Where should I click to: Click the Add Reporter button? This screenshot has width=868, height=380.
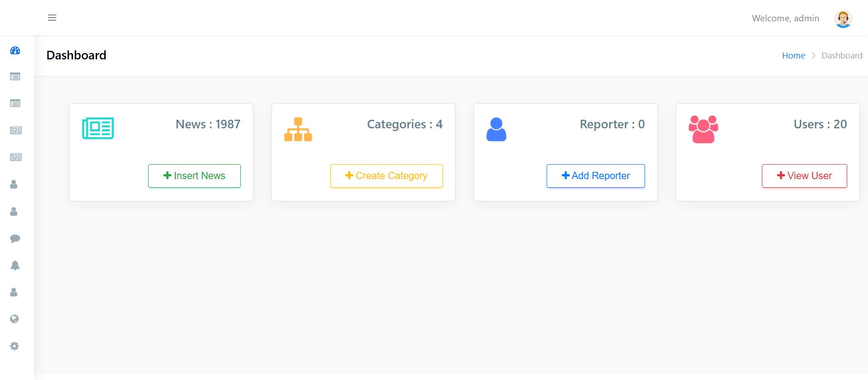click(x=596, y=176)
